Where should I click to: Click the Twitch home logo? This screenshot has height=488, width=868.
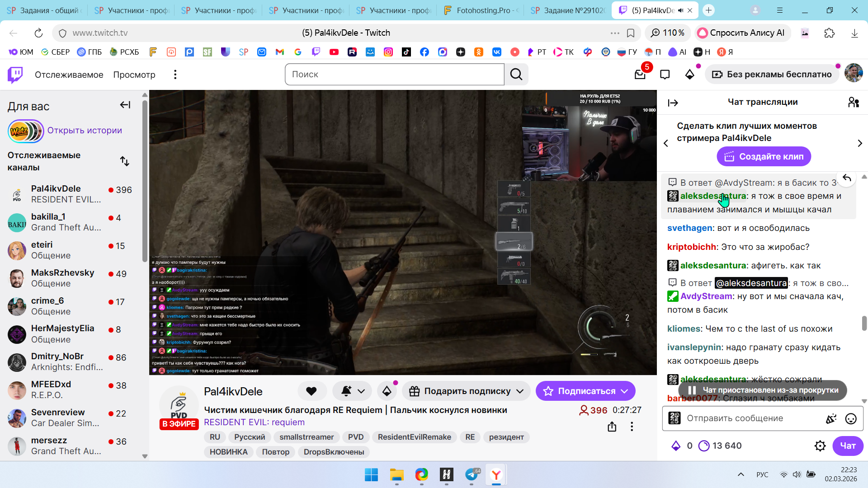15,75
